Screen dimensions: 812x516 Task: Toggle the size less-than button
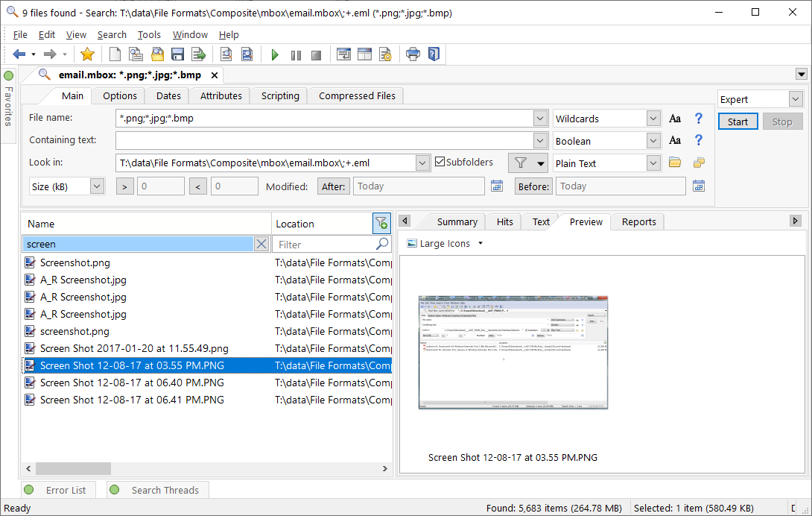[x=198, y=186]
